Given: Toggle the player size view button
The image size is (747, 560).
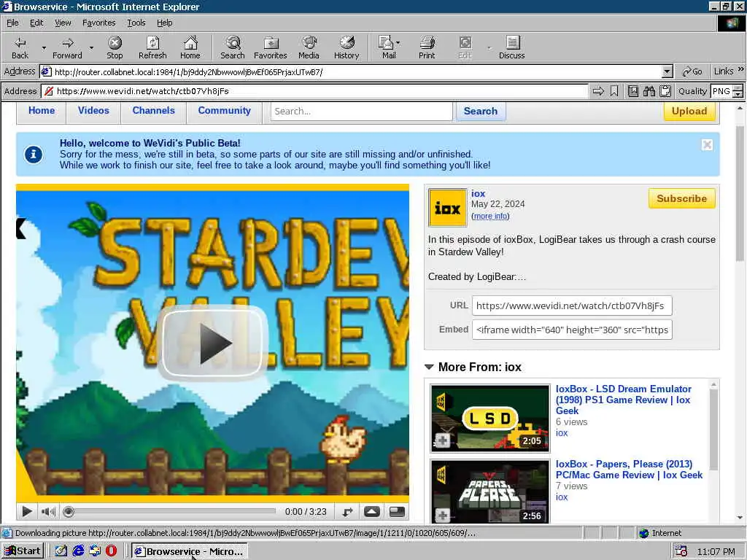Looking at the screenshot, I should coord(397,512).
